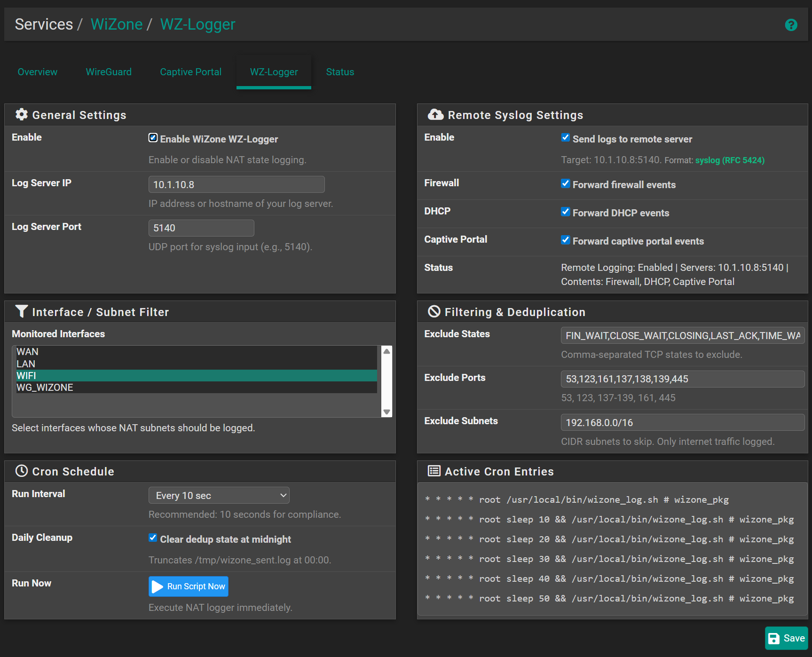812x657 pixels.
Task: Toggle Clear dedup state at midnight
Action: pyautogui.click(x=153, y=538)
